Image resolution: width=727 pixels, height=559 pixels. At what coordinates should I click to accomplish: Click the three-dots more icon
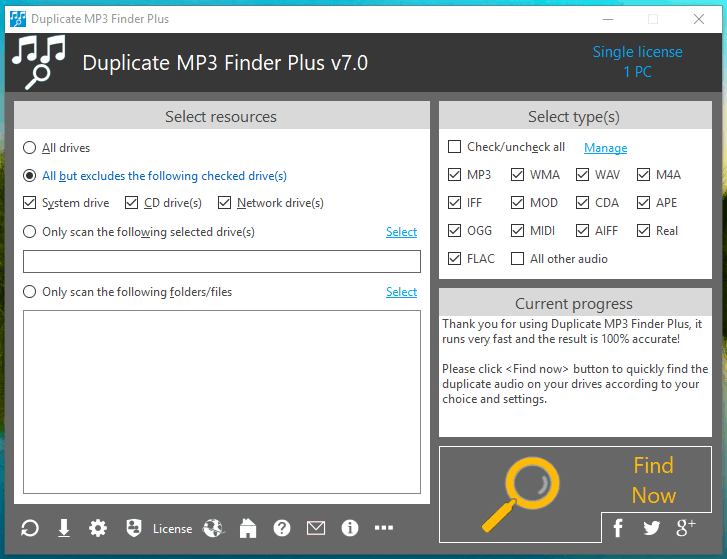coord(384,527)
